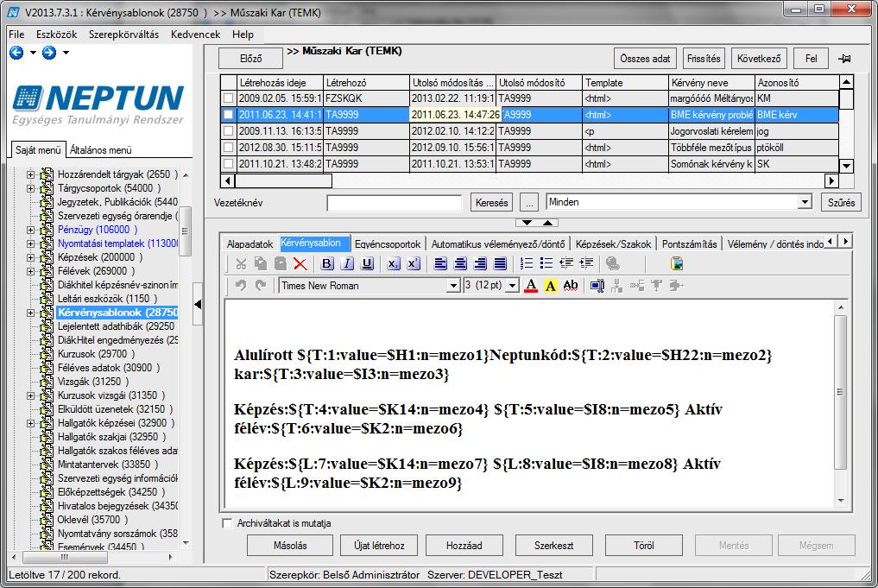The width and height of the screenshot is (878, 588).
Task: Check the row checkbox for FZSKQK
Action: click(x=229, y=98)
